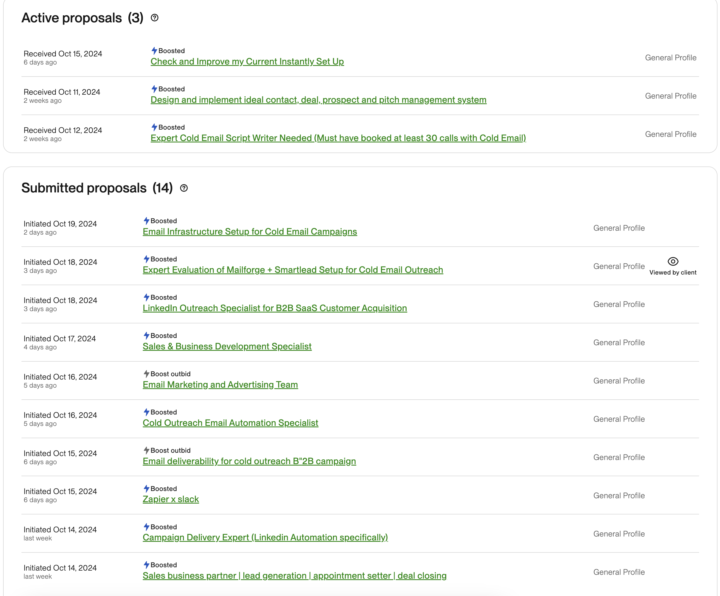Open Email Marketing and Advertising Team proposal
Viewport: 720px width, 596px height.
220,385
